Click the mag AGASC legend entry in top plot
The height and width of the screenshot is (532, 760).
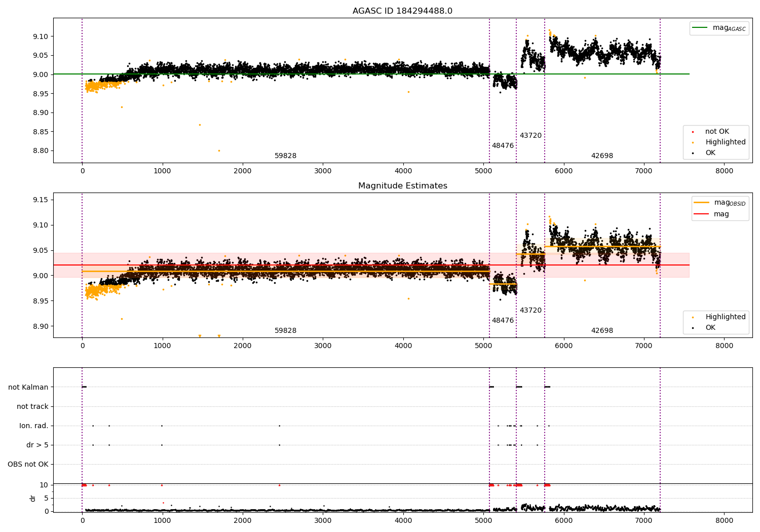pyautogui.click(x=719, y=28)
